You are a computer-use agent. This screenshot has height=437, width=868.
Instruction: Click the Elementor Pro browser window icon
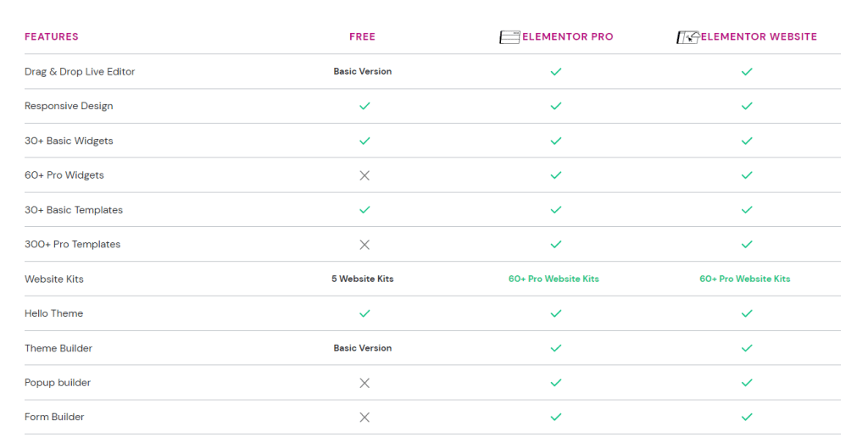(509, 37)
